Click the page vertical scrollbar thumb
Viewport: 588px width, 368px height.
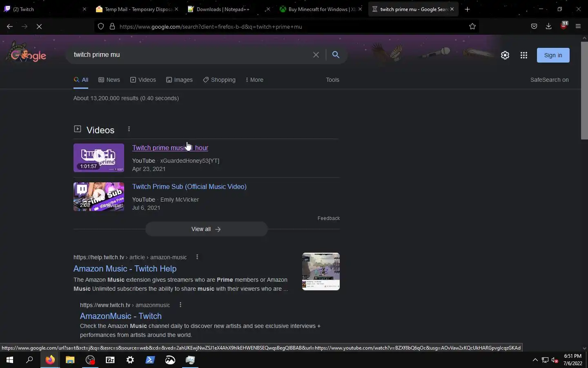[584, 91]
